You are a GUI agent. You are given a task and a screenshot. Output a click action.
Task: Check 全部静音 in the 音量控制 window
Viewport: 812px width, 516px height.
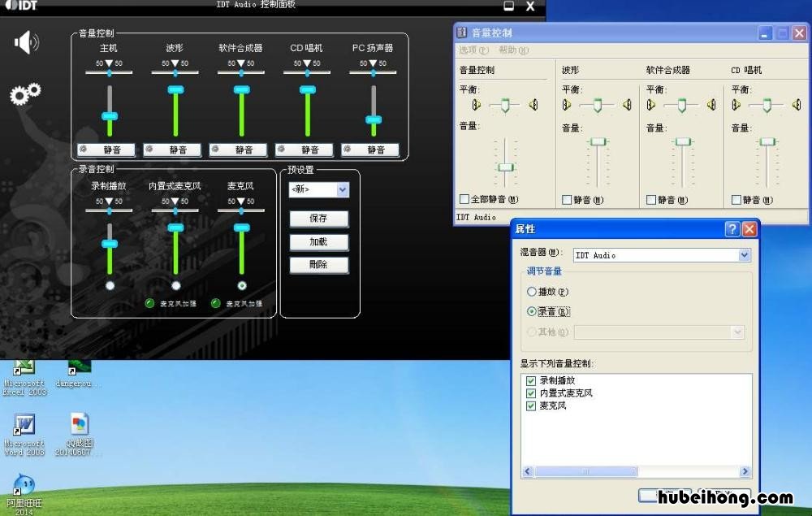click(464, 199)
